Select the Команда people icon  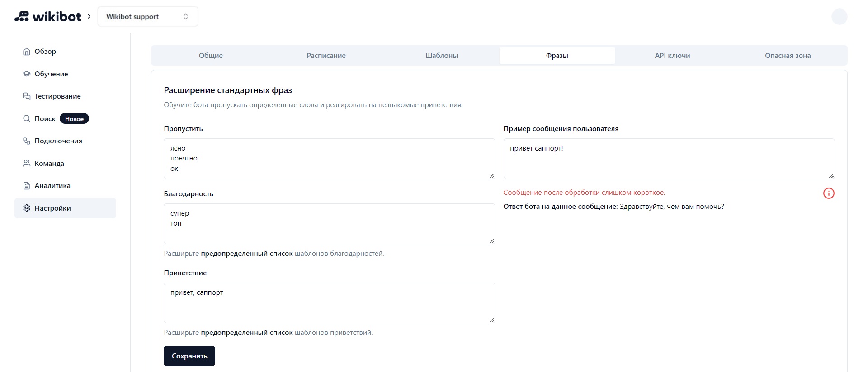click(27, 163)
